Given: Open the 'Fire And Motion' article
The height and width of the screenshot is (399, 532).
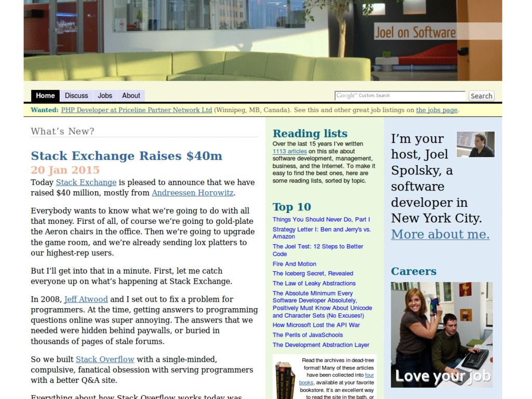Looking at the screenshot, I should point(294,264).
